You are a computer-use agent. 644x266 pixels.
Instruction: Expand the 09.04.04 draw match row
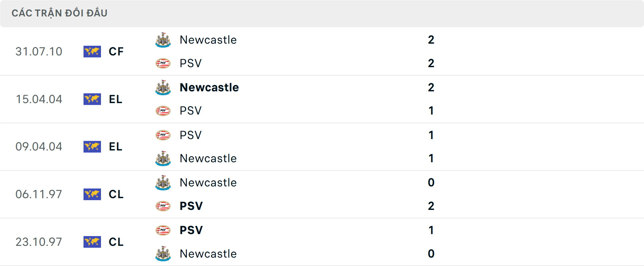click(322, 147)
